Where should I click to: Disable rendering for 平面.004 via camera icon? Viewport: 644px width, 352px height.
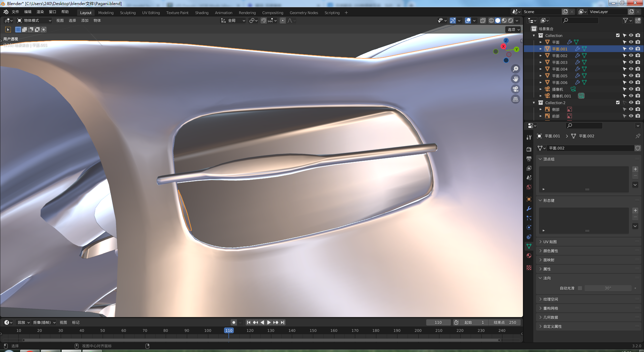pos(638,69)
